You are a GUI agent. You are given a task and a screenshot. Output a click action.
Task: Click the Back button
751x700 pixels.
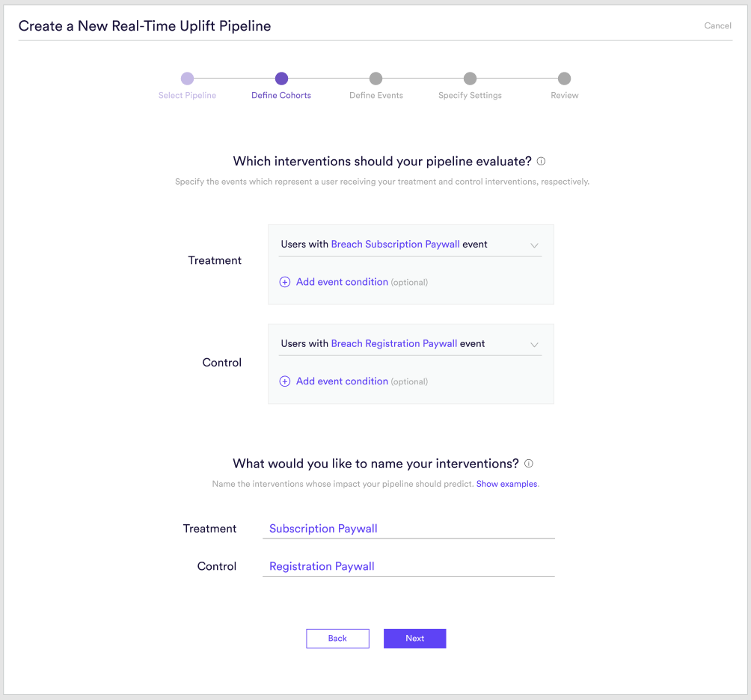[337, 638]
